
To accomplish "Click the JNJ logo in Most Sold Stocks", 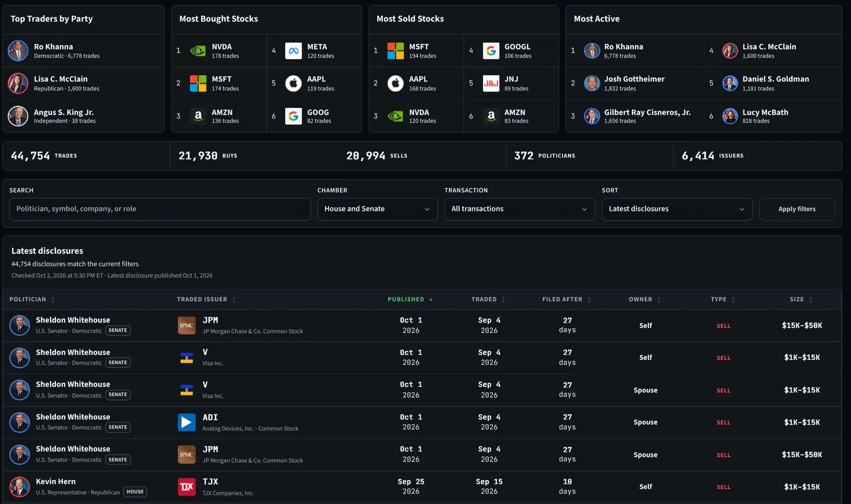I will click(x=491, y=83).
